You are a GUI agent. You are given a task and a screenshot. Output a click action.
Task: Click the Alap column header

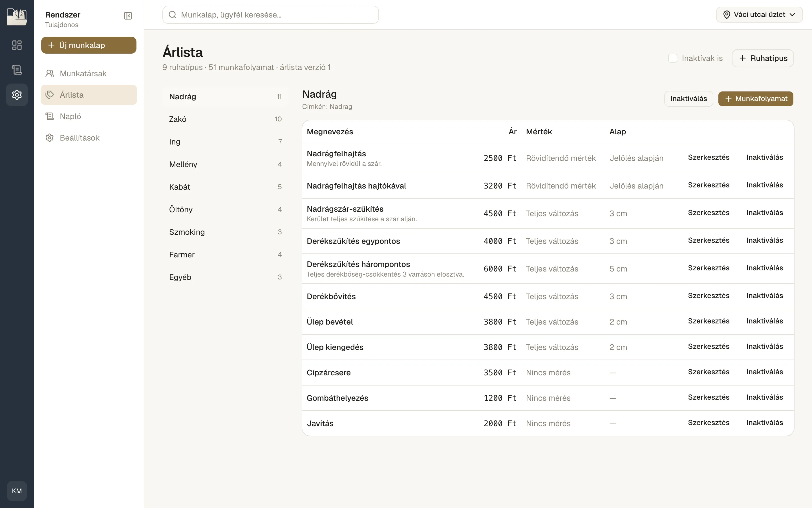point(617,132)
